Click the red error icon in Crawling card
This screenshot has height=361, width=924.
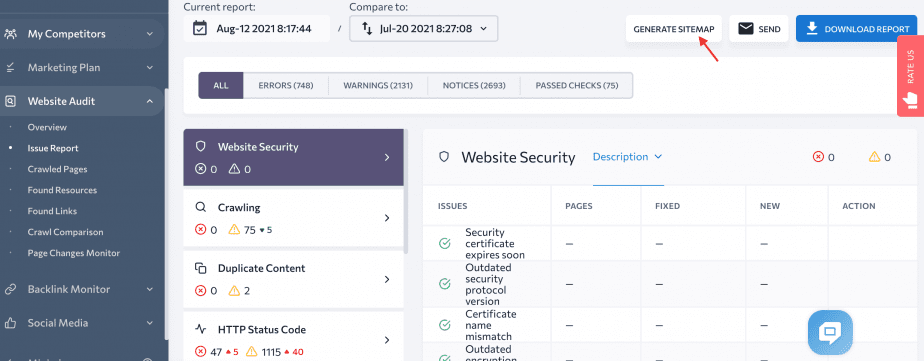(x=200, y=230)
